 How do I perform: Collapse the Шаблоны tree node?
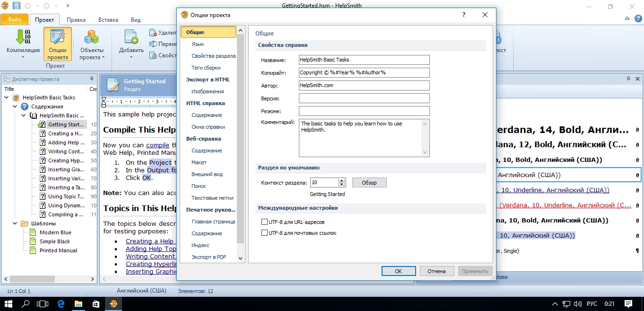click(x=15, y=223)
